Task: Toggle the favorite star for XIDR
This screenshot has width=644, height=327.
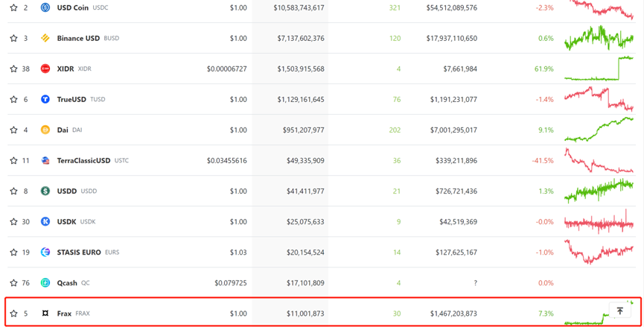Action: [13, 69]
